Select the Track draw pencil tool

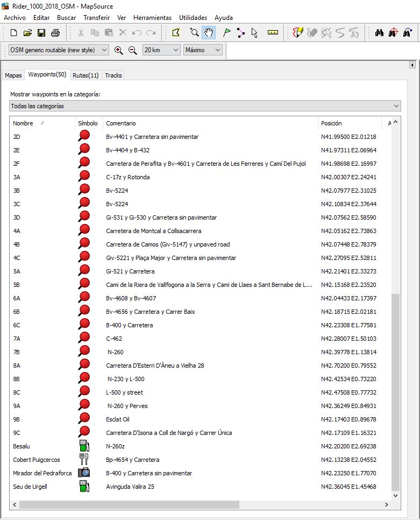pyautogui.click(x=298, y=32)
